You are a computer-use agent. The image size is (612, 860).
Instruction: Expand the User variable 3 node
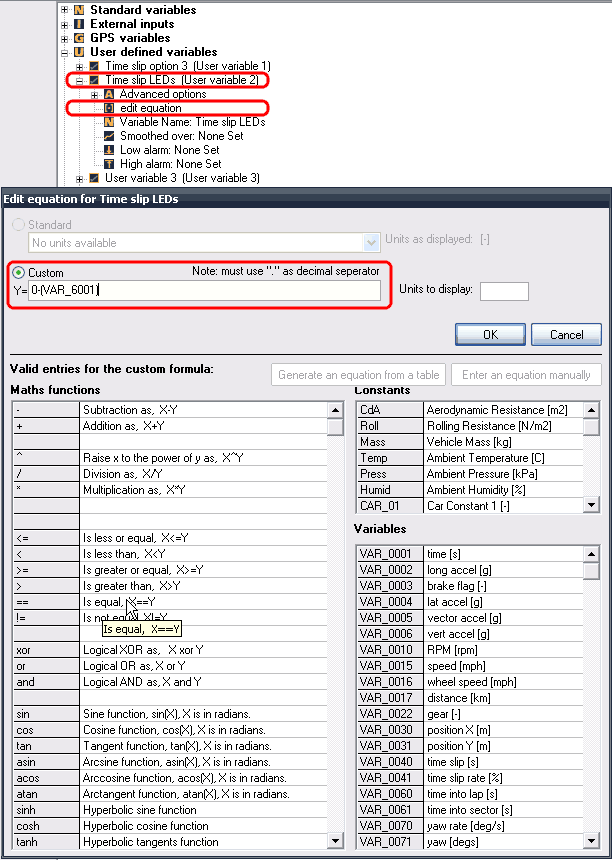click(x=79, y=178)
